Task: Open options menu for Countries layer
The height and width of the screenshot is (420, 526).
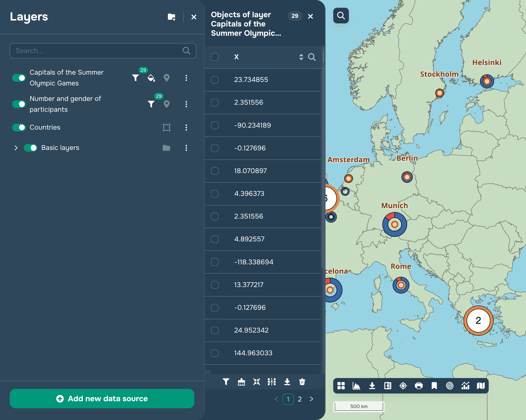Action: point(186,127)
